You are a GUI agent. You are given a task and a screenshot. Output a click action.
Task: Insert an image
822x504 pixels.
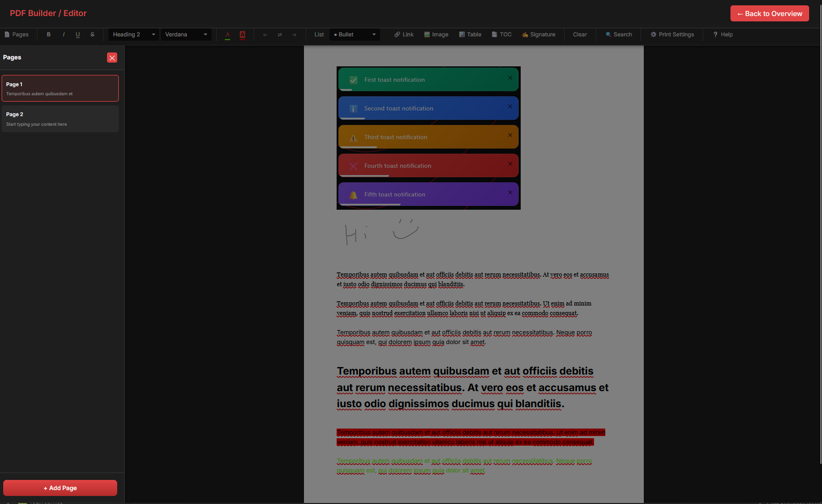436,35
